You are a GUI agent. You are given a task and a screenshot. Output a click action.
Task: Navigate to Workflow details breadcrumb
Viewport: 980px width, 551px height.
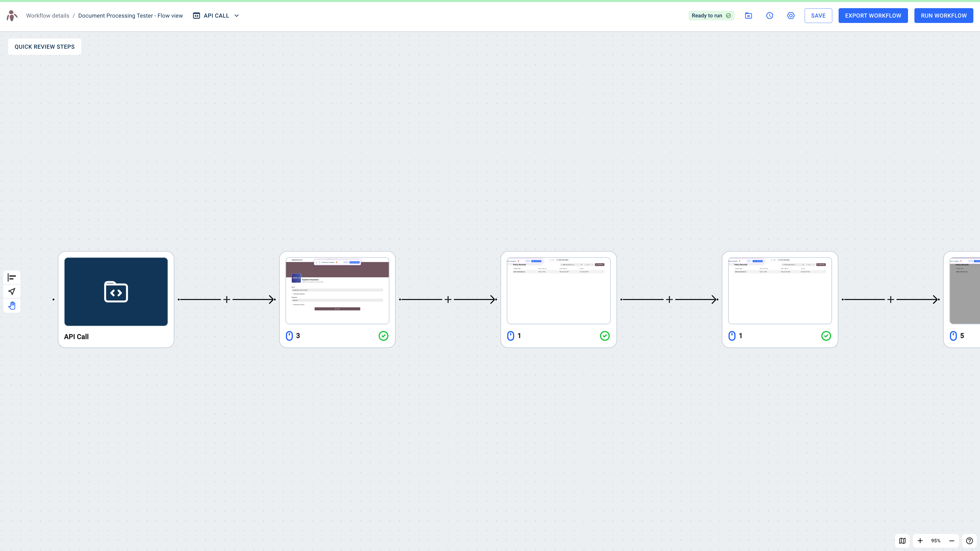(x=47, y=16)
